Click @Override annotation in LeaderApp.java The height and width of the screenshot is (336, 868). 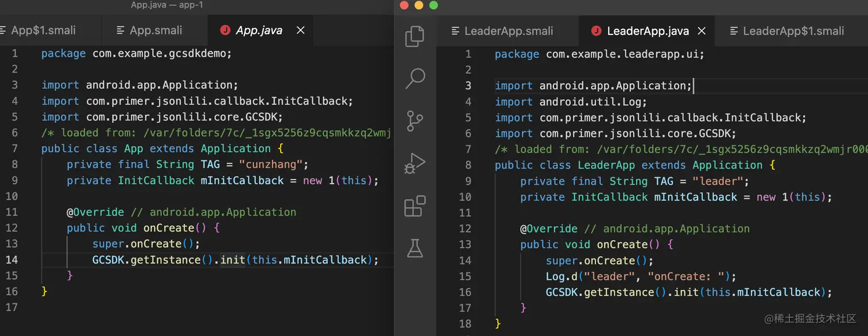pyautogui.click(x=549, y=229)
